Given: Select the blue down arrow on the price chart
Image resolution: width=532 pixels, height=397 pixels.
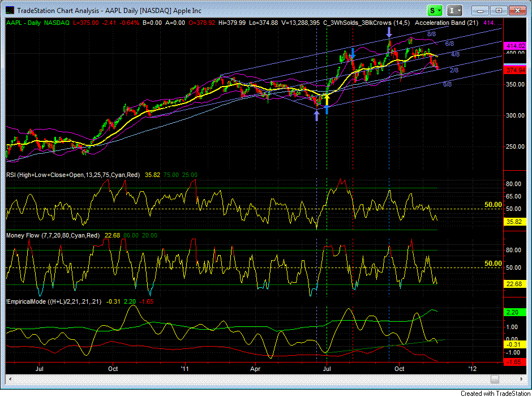Looking at the screenshot, I should click(353, 54).
